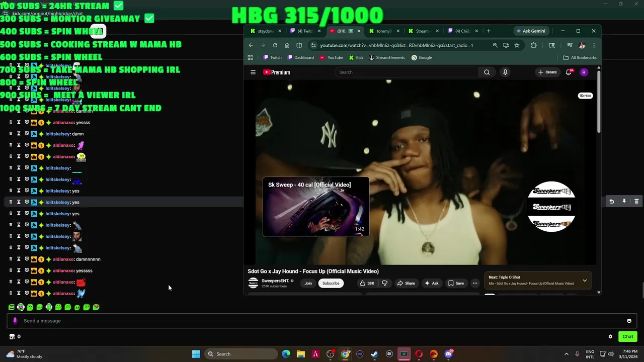Open YouTube notifications bell
Screen dimensions: 644x362
pos(569,72)
